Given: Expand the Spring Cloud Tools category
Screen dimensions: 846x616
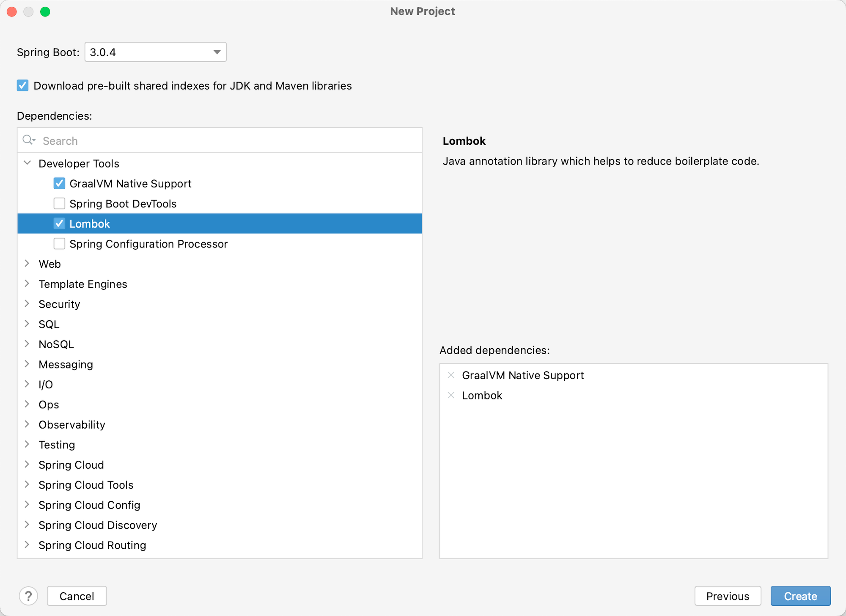Looking at the screenshot, I should coord(27,484).
